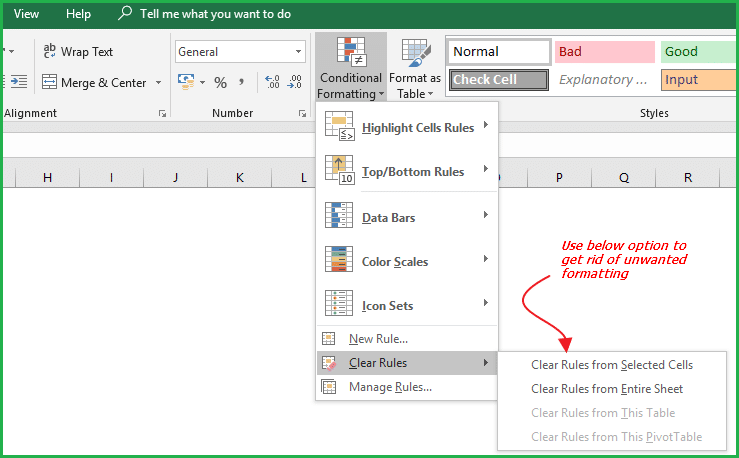The width and height of the screenshot is (739, 458).
Task: Expand the Merge & Center dropdown arrow
Action: click(158, 83)
